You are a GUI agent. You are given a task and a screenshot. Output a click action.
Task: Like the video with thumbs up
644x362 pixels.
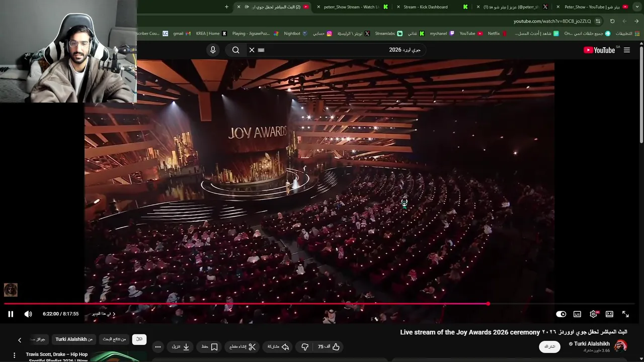[x=329, y=346]
